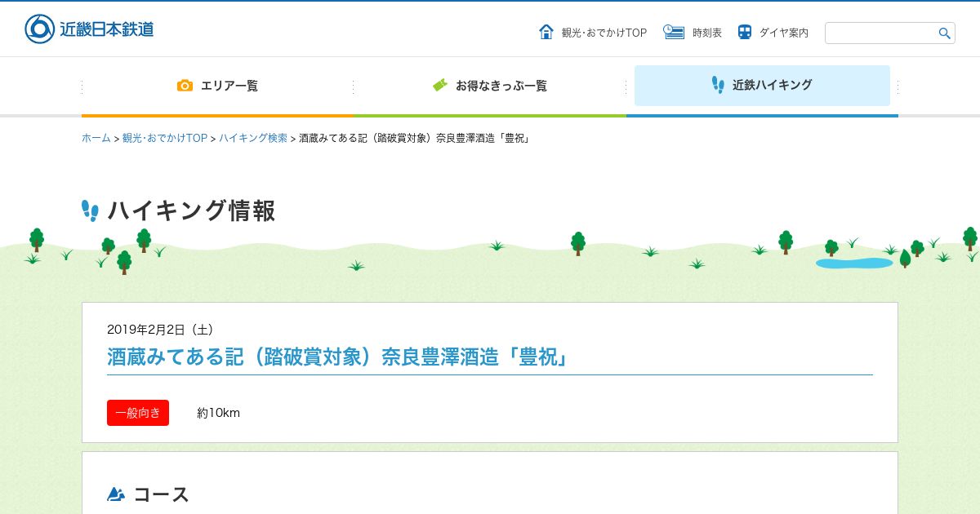The image size is (980, 514).
Task: Open 観光·おでかけTOP in the header
Action: [x=604, y=33]
